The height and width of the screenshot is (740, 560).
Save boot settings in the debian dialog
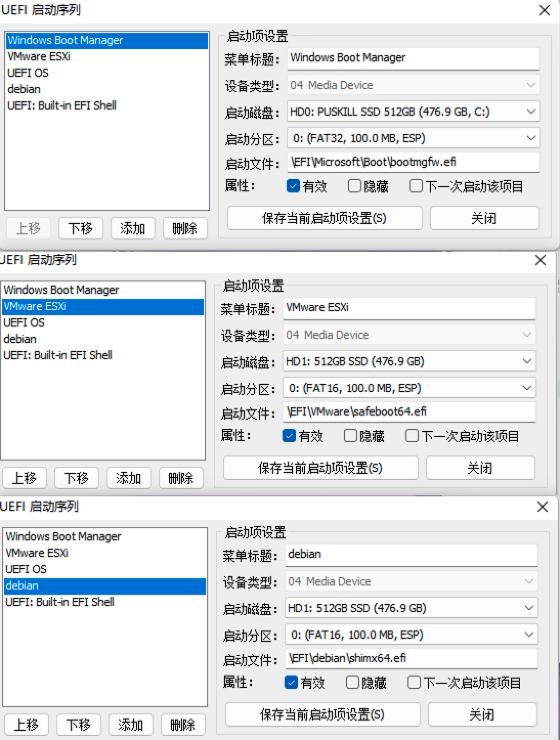pos(322,714)
